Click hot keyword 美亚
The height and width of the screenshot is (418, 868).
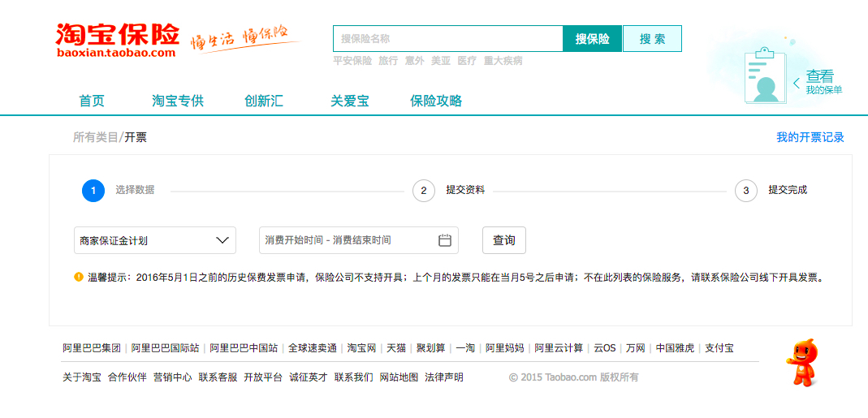[x=441, y=61]
